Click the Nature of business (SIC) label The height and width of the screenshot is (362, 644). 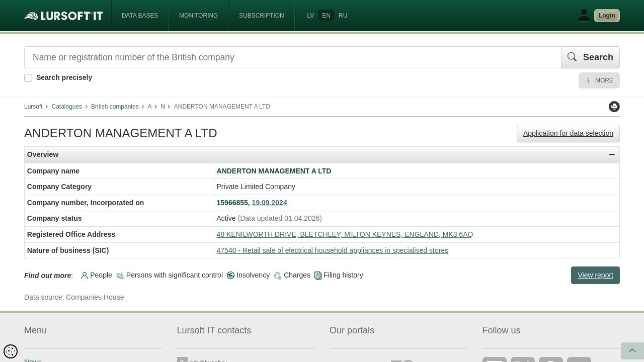click(68, 250)
